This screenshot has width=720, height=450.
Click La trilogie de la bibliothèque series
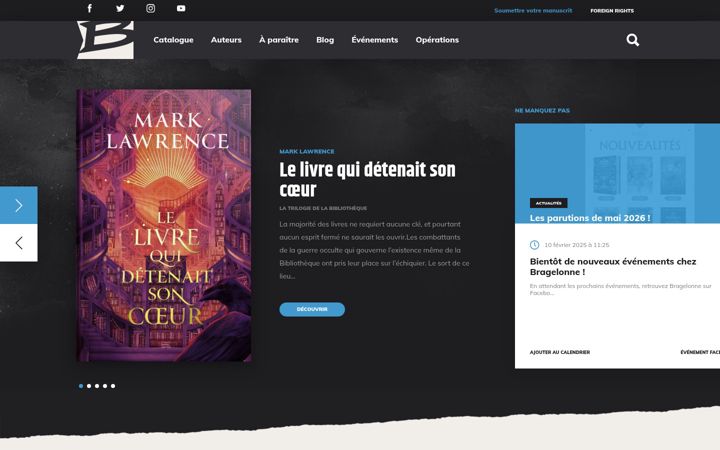323,208
